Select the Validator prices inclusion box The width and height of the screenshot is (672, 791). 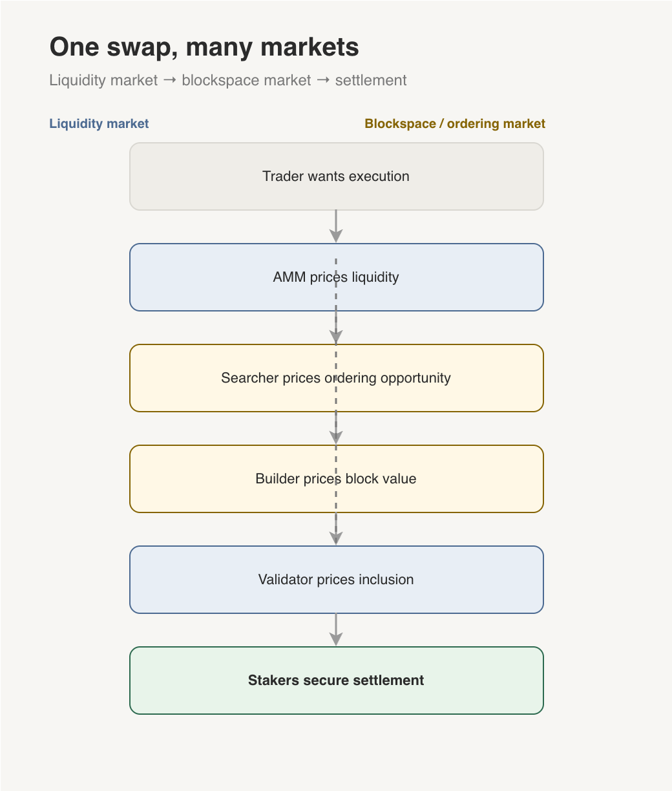click(x=337, y=580)
